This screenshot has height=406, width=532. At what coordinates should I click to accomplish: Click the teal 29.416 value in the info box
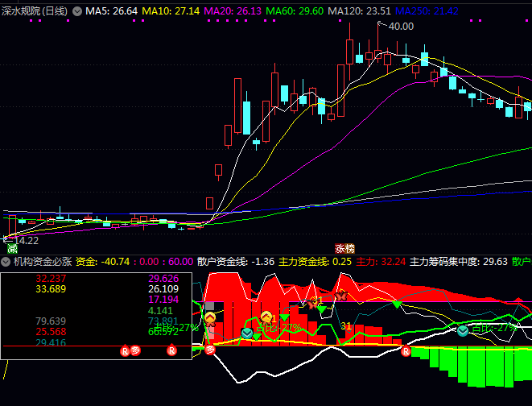coord(51,342)
